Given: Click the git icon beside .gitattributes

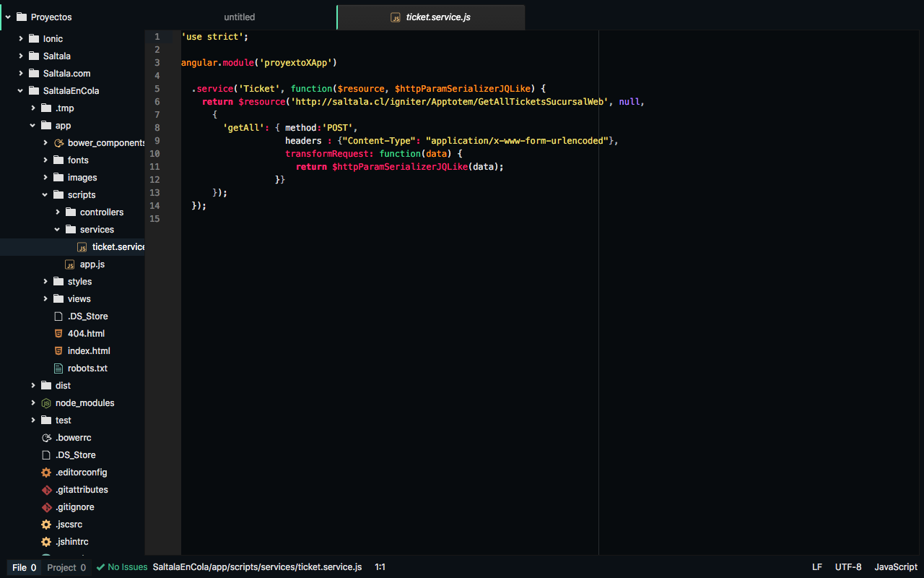Looking at the screenshot, I should [46, 489].
